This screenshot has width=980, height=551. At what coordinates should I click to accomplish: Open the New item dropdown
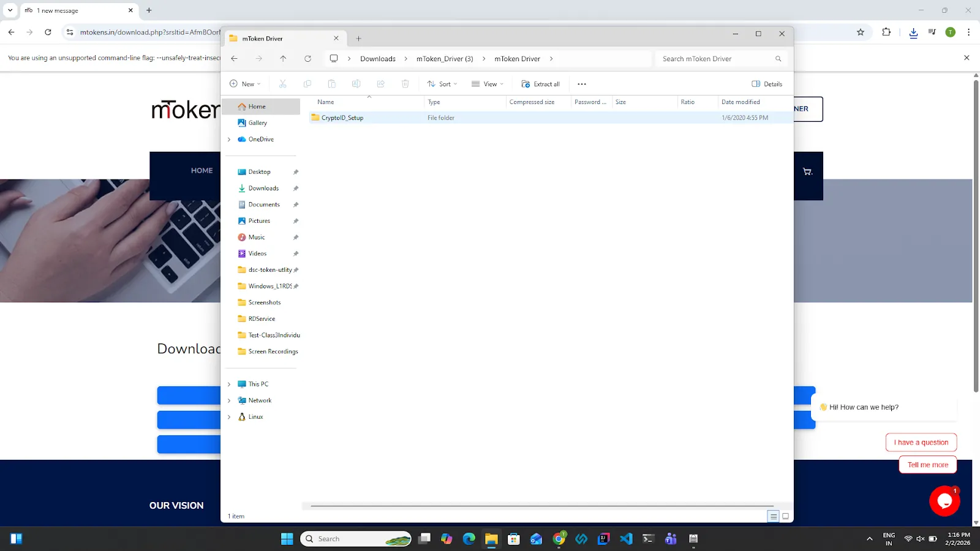tap(245, 84)
